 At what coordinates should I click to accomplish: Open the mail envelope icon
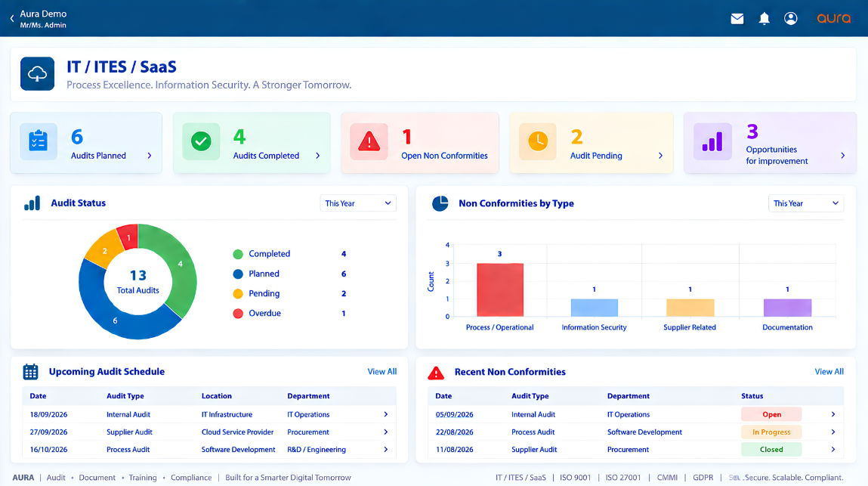(737, 19)
